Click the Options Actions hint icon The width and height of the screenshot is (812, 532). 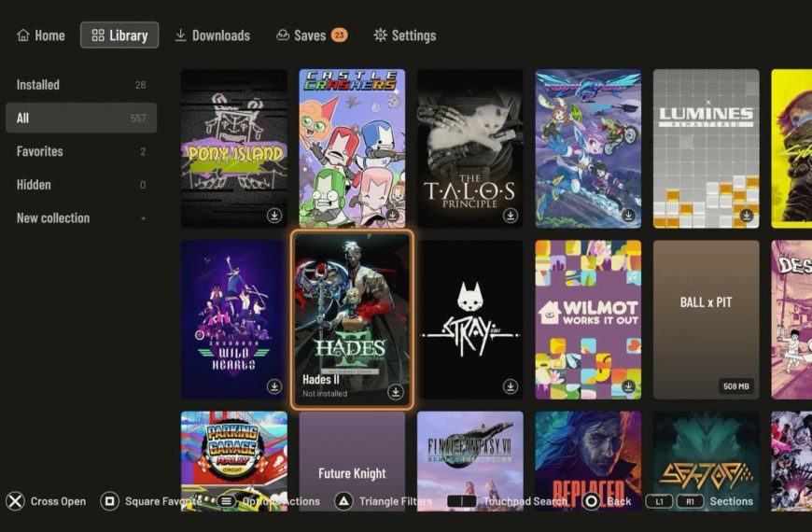coord(226,501)
